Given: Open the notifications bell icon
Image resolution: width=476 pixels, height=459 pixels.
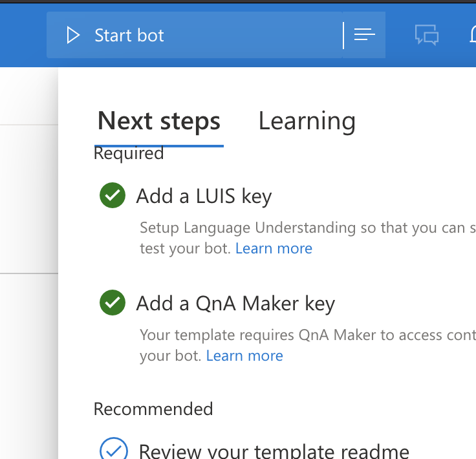Looking at the screenshot, I should coord(473,34).
